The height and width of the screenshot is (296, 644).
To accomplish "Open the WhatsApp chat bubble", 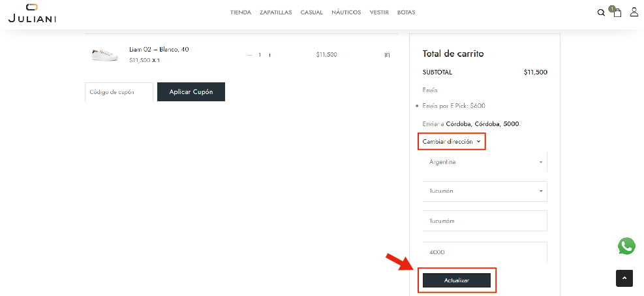I will (626, 246).
